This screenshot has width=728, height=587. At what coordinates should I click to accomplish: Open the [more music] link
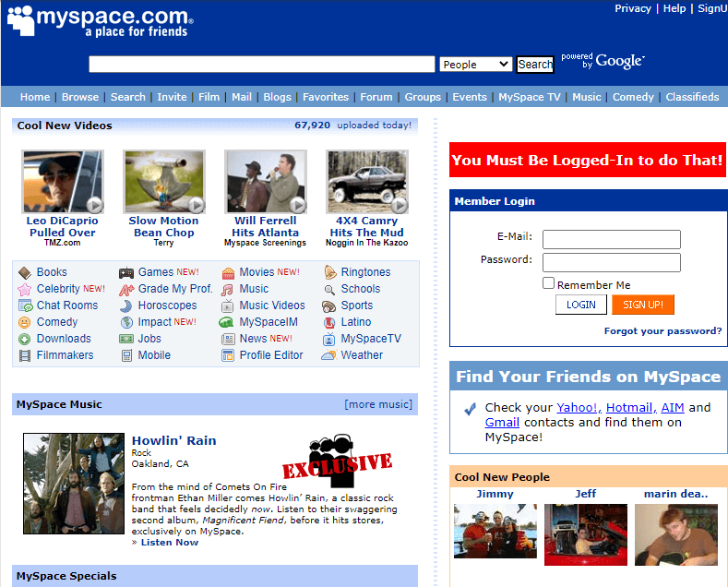point(378,404)
